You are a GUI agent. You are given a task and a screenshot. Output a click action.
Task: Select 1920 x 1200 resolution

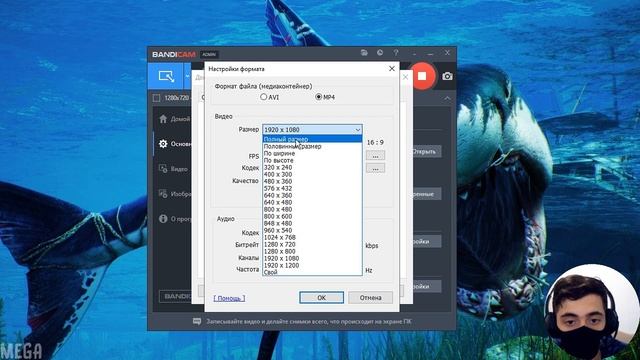point(312,265)
